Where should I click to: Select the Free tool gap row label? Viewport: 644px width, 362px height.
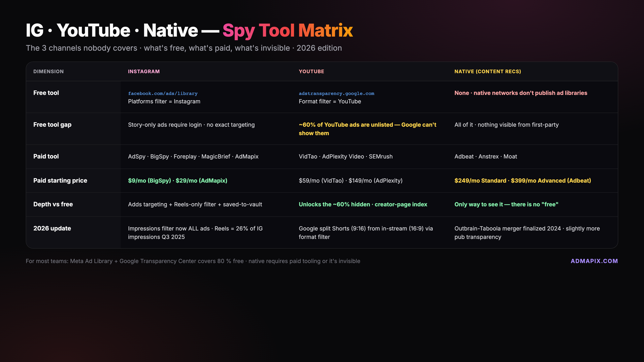pyautogui.click(x=52, y=125)
